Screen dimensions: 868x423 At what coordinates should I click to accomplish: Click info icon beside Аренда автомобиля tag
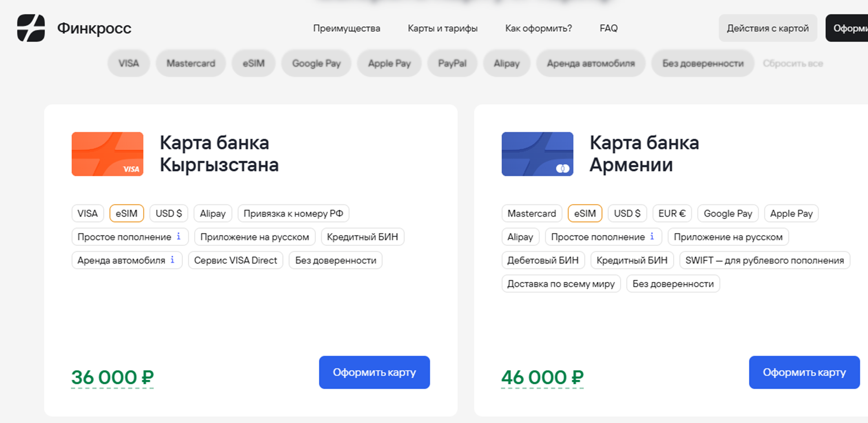[172, 260]
